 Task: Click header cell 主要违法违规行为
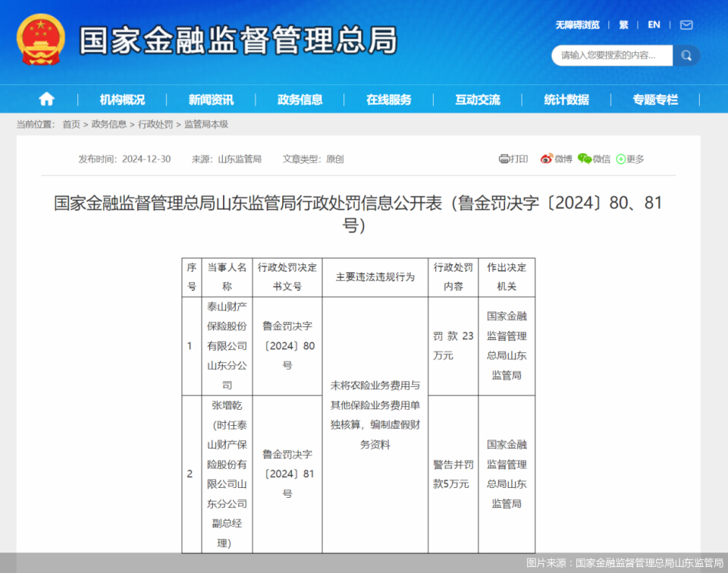click(375, 278)
